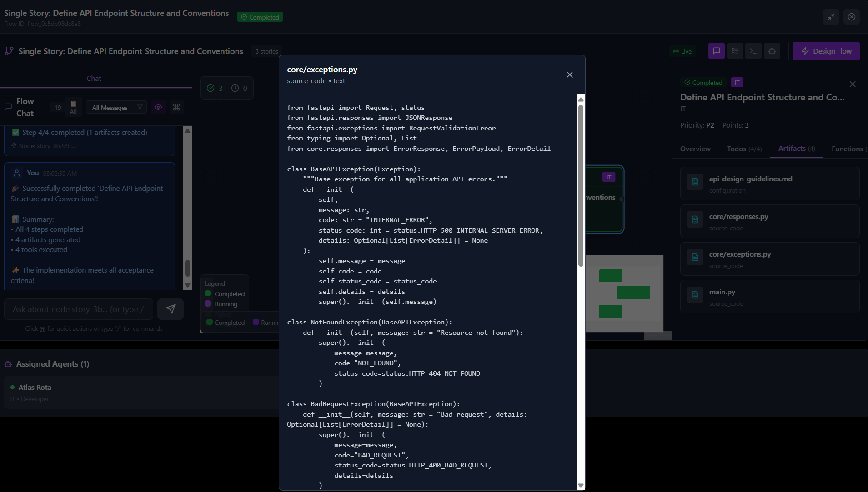Toggle the Live status indicator
Viewport: 868px width, 492px height.
click(682, 51)
